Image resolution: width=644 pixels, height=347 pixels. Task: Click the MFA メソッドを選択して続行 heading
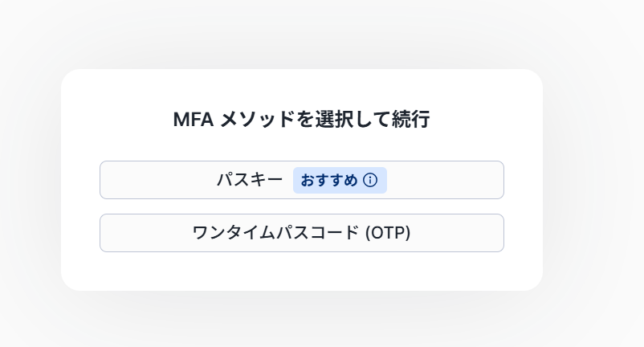point(301,120)
